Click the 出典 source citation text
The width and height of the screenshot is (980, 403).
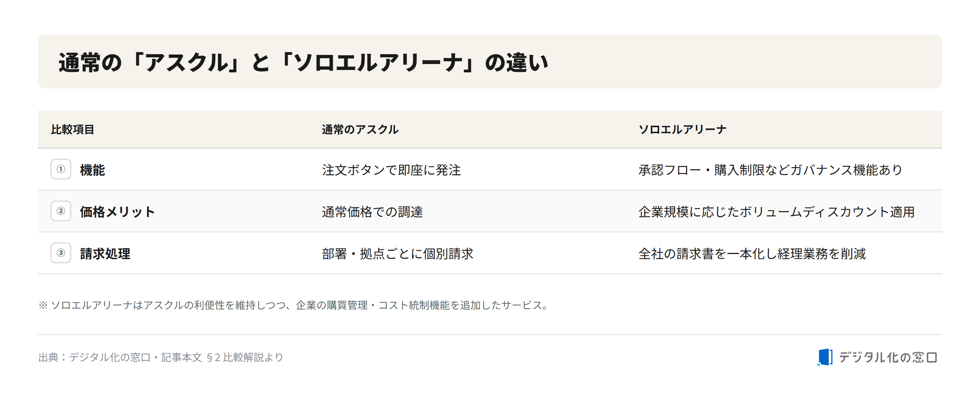point(161,357)
